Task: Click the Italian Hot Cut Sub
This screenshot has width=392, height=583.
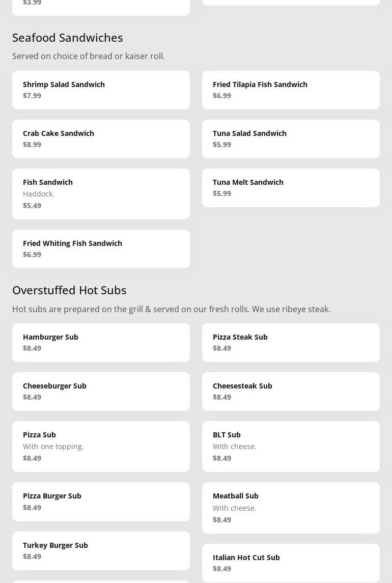Action: 291,563
